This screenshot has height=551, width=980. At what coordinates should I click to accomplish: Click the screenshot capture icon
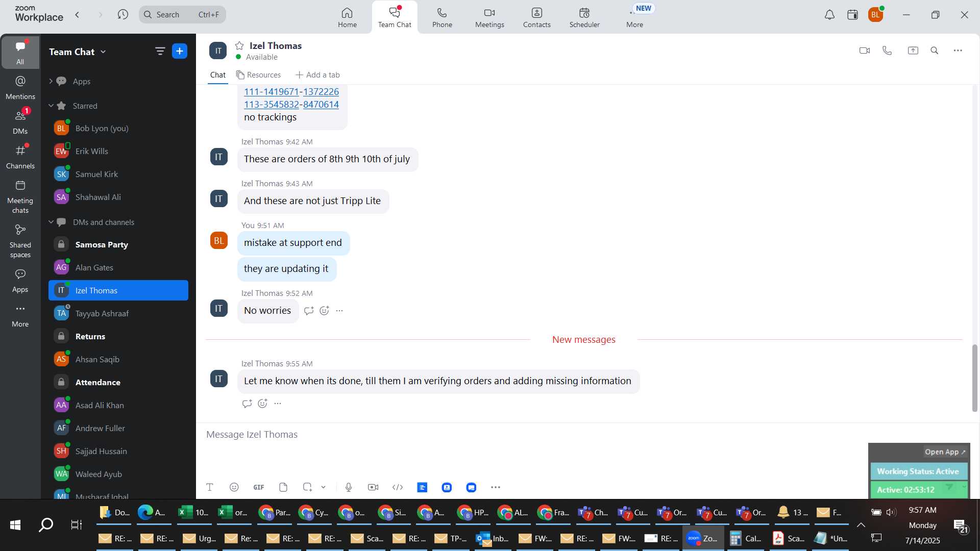click(307, 487)
